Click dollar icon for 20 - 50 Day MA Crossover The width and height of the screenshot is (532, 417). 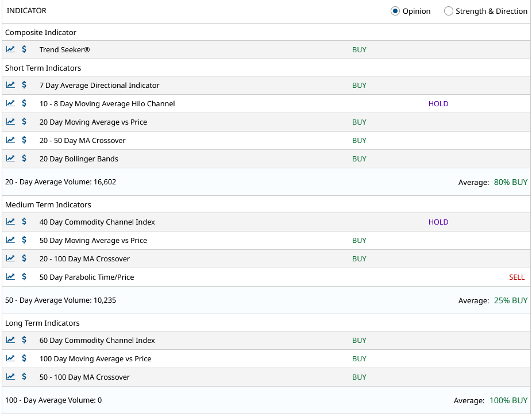tap(24, 140)
